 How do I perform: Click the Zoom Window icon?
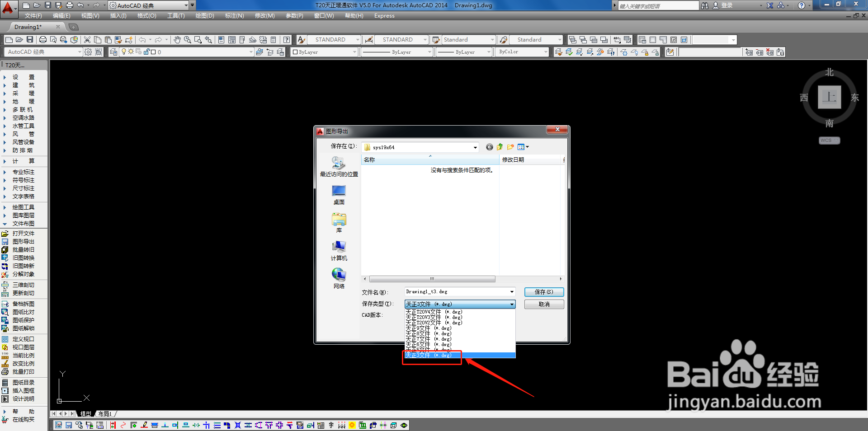coord(198,40)
